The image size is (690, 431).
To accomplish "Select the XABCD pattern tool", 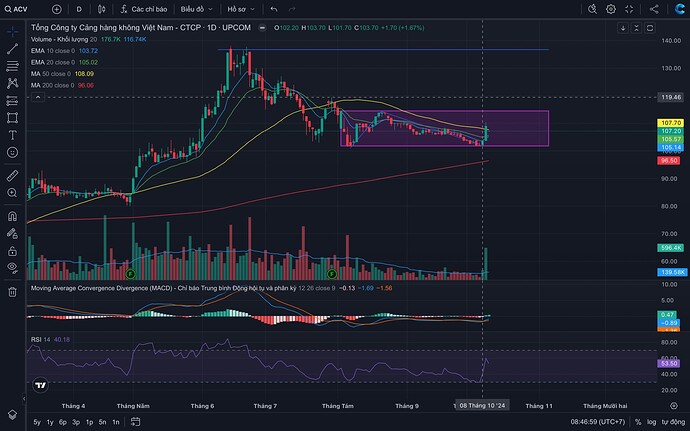I will [x=12, y=83].
